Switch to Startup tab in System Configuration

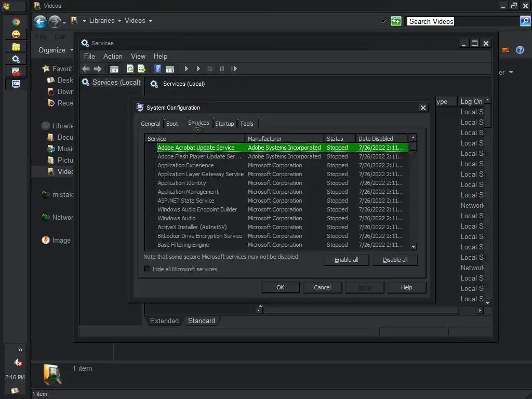[x=224, y=124]
